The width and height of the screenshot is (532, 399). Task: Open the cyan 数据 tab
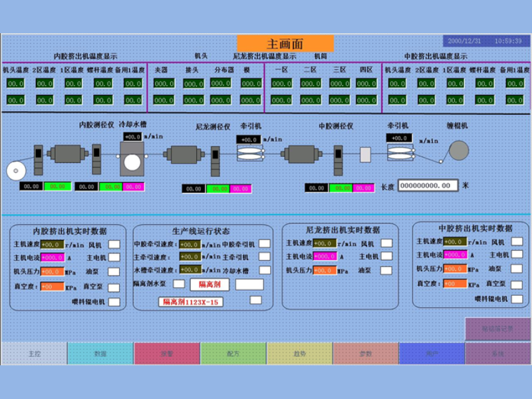100,354
